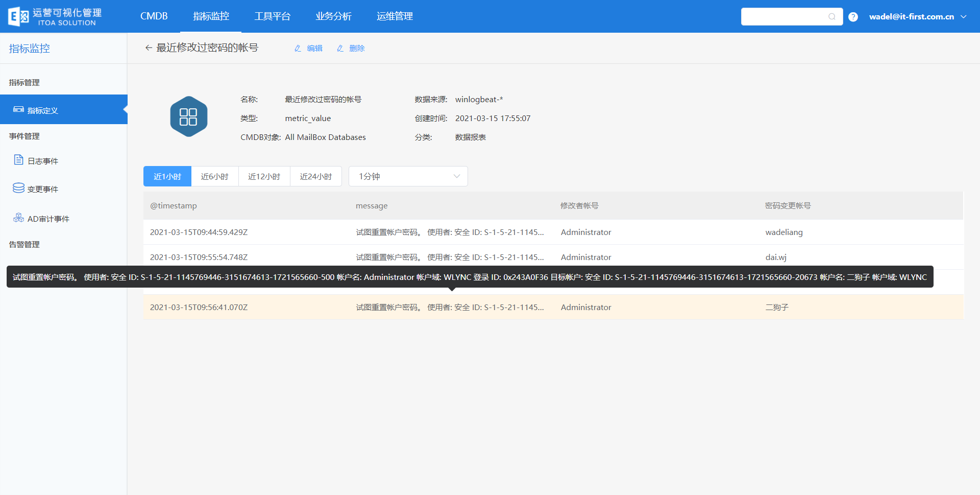The width and height of the screenshot is (980, 495).
Task: Click the 二狗子 account cell
Action: [777, 308]
